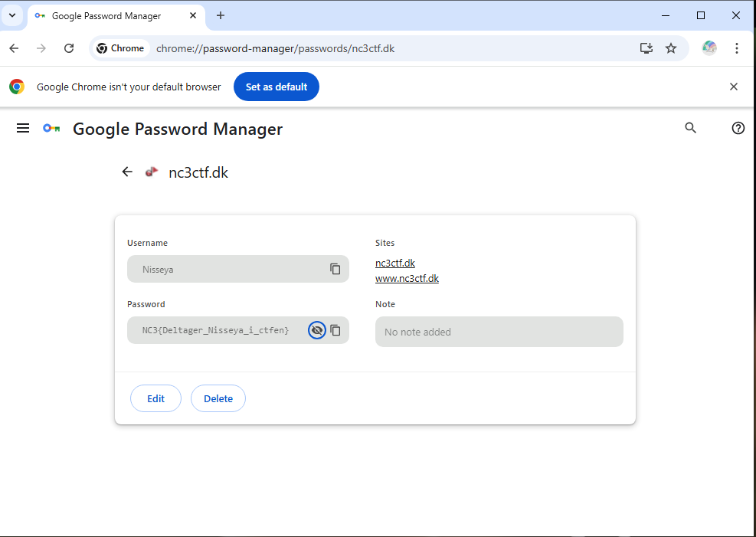The height and width of the screenshot is (537, 756).
Task: Open the Password Manager help icon
Action: (738, 128)
